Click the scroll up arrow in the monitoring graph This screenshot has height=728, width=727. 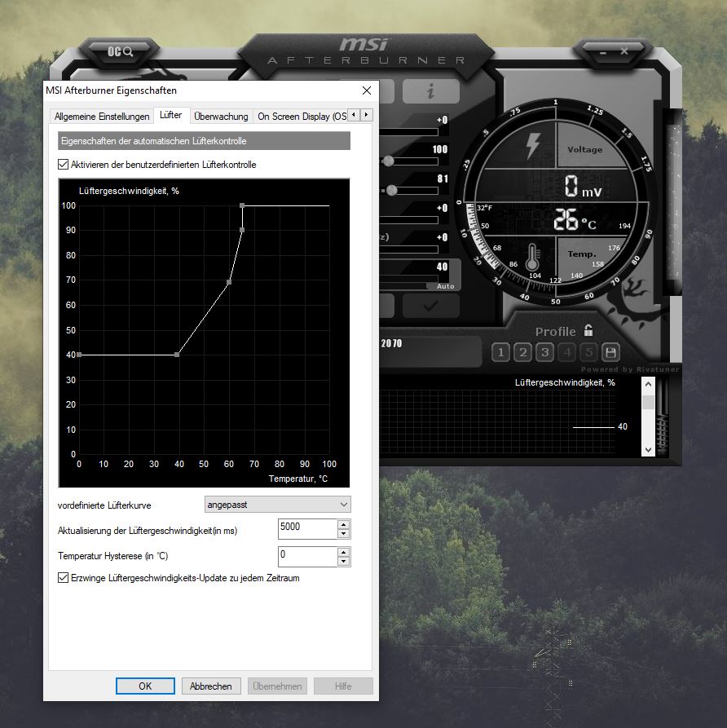[x=648, y=385]
